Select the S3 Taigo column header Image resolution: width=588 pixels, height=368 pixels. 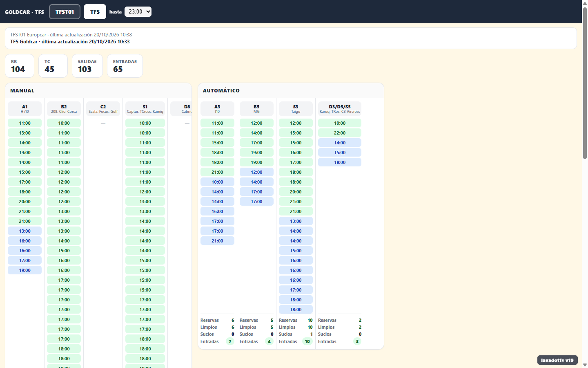coord(296,109)
